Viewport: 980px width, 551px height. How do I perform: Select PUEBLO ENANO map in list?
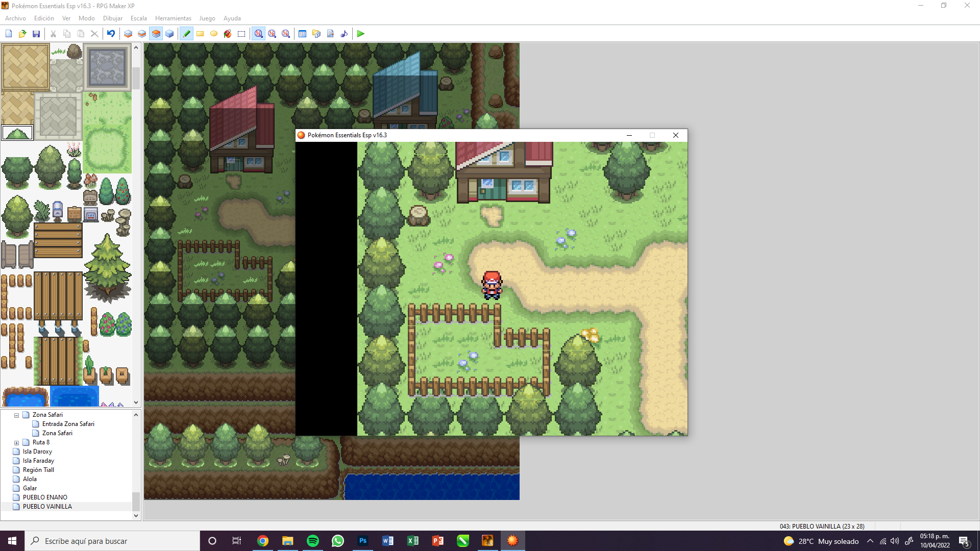(x=45, y=497)
